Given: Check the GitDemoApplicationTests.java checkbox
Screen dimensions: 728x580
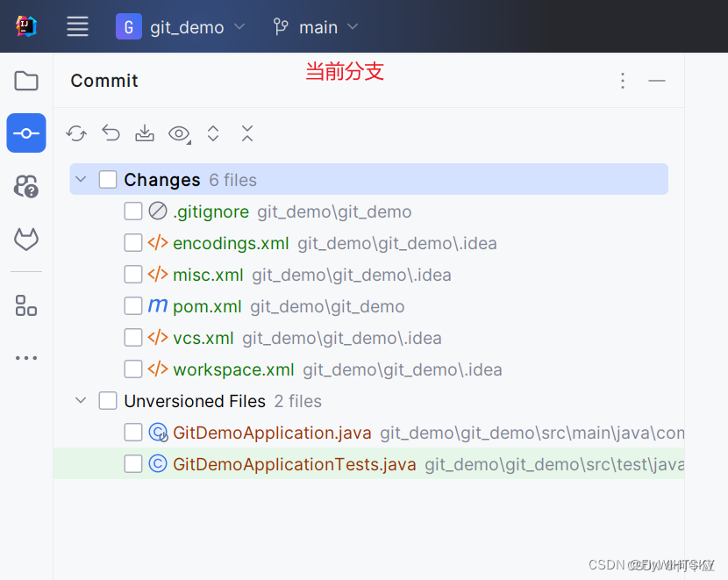Looking at the screenshot, I should (133, 464).
